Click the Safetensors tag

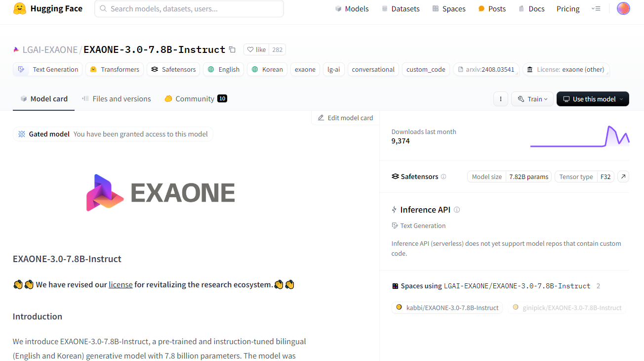(173, 69)
